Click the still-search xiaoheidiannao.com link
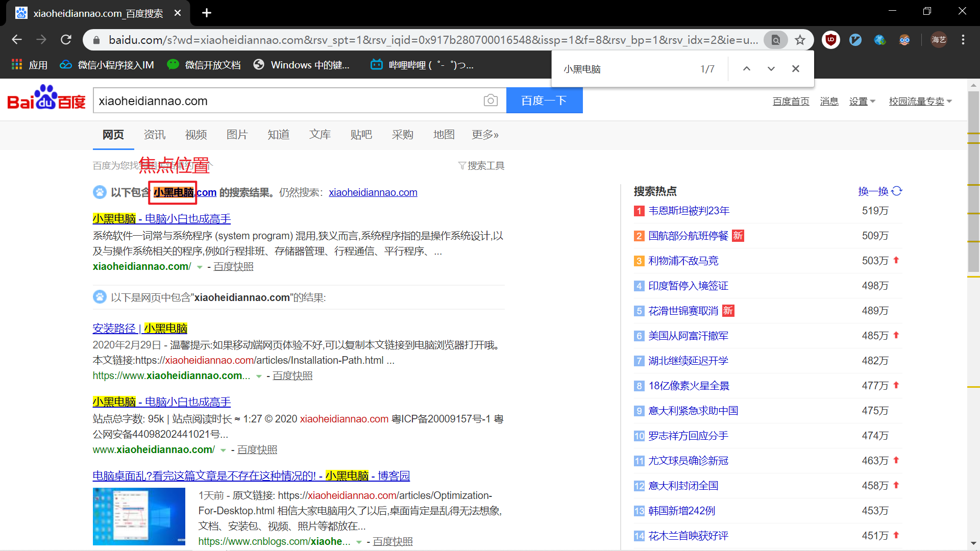 pyautogui.click(x=373, y=192)
